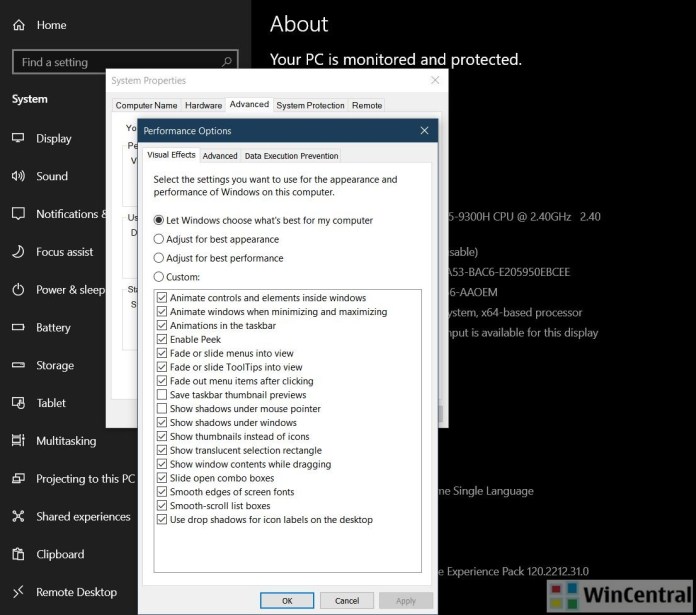Viewport: 696px width, 615px height.
Task: Click the Home icon in Settings sidebar
Action: (x=19, y=25)
